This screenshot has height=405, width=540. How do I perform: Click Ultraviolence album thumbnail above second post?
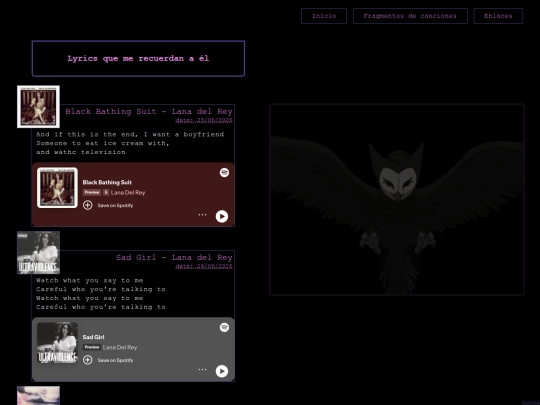pyautogui.click(x=38, y=252)
